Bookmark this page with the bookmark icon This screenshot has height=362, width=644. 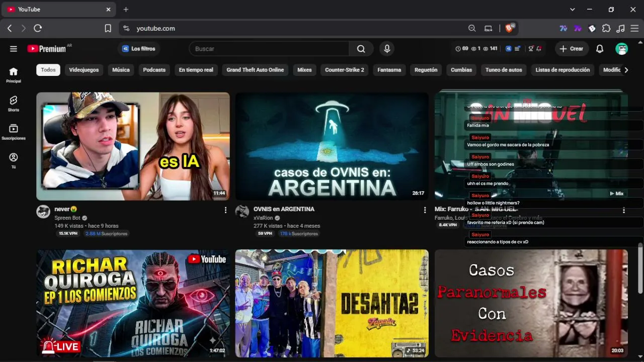coord(108,29)
